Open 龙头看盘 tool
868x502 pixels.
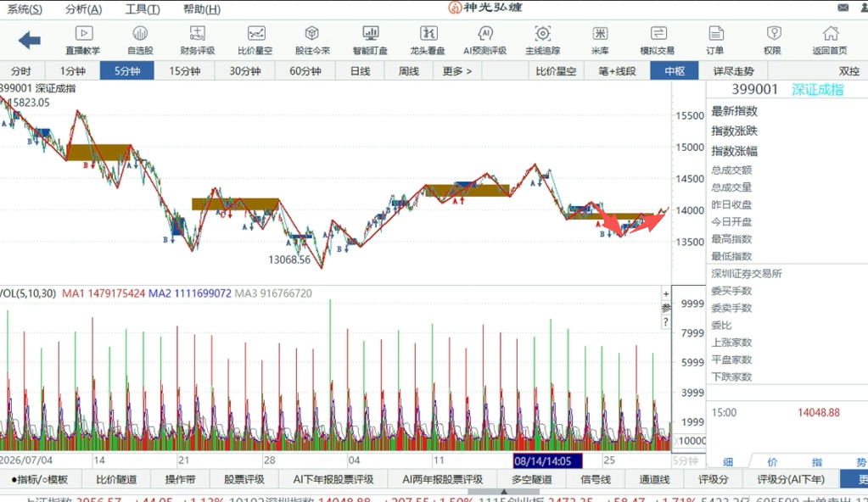point(428,41)
